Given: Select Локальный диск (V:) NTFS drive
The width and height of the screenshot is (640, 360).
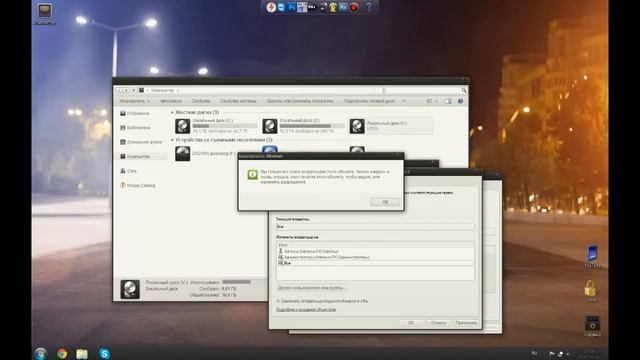Looking at the screenshot, I should pos(391,126).
